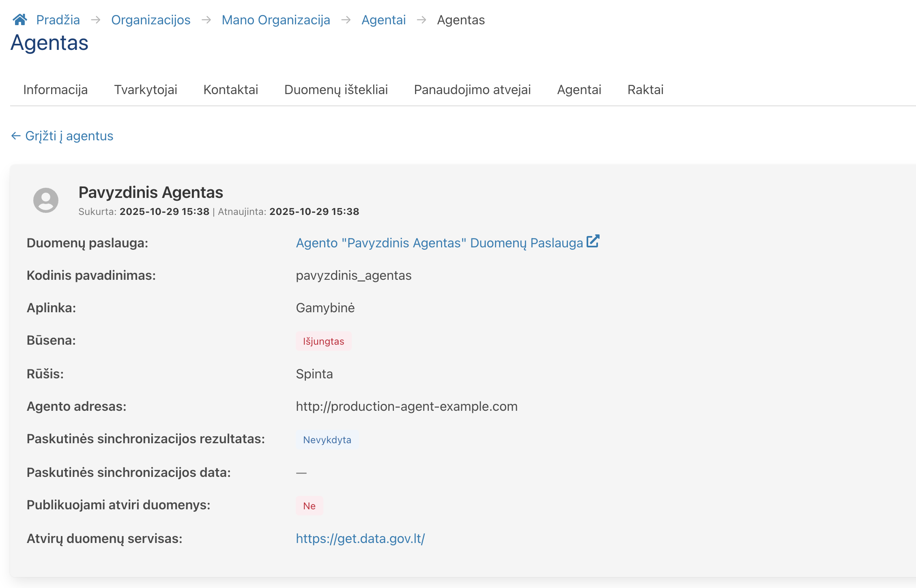Click the back arrow before Grįžti į agentus

[x=16, y=136]
